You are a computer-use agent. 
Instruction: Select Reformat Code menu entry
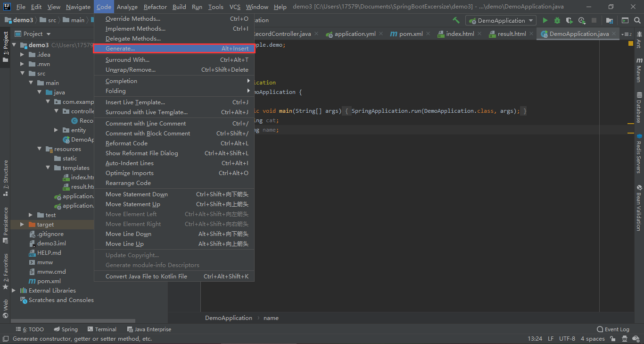(174, 143)
